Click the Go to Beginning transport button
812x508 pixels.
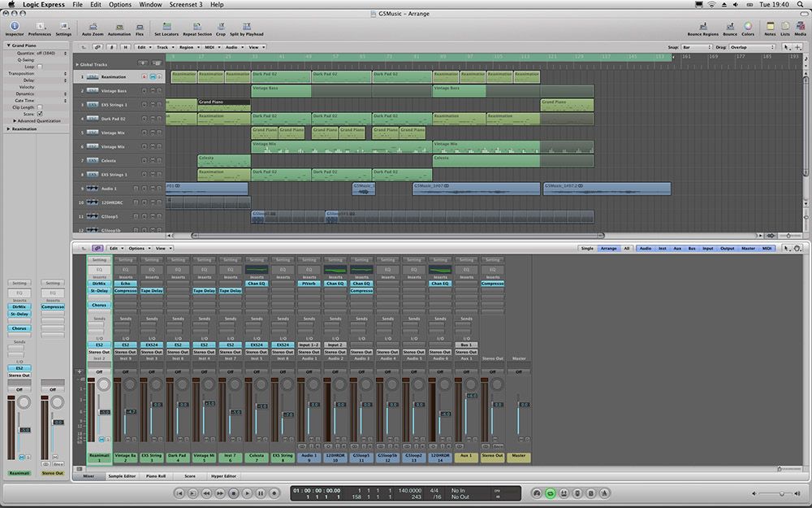179,493
